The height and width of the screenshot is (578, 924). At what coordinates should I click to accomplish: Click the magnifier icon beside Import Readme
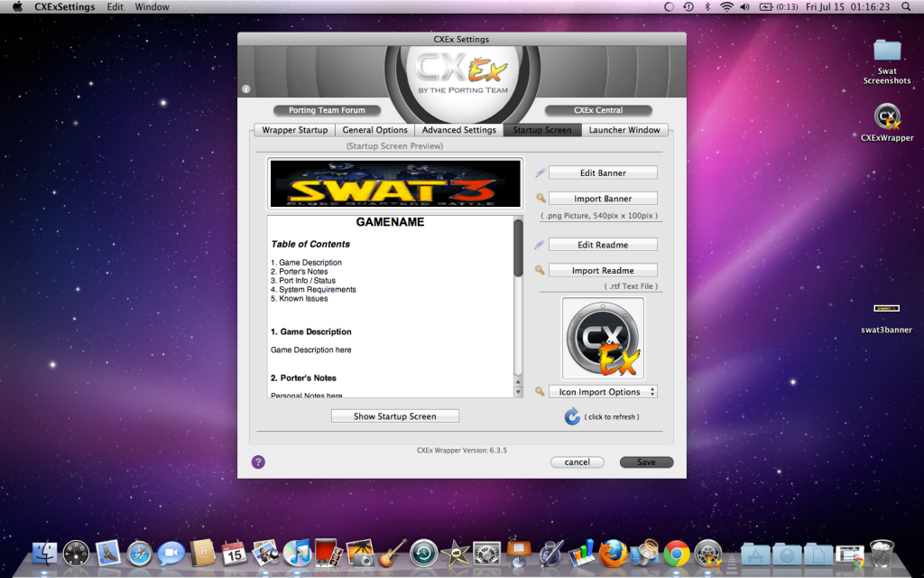pos(540,270)
